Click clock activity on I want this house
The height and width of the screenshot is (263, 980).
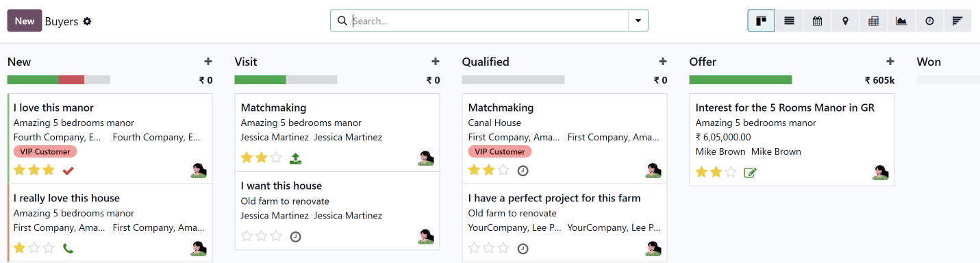[x=296, y=236]
